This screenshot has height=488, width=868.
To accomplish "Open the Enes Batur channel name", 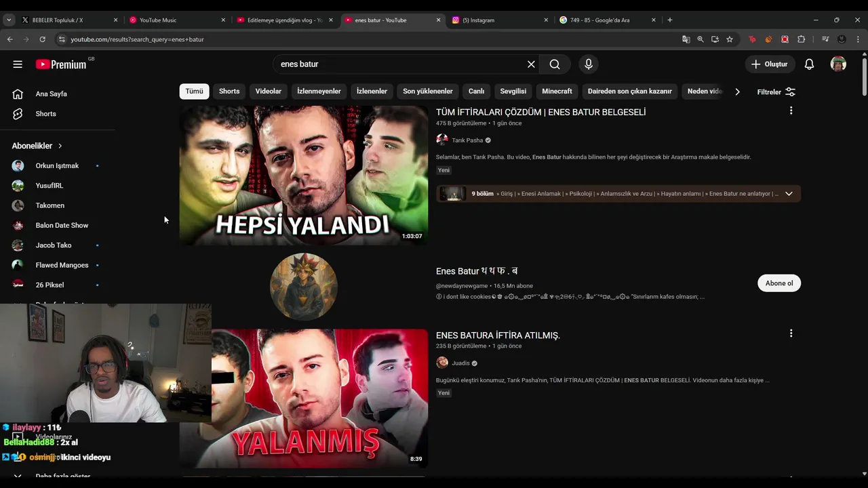I will point(477,271).
